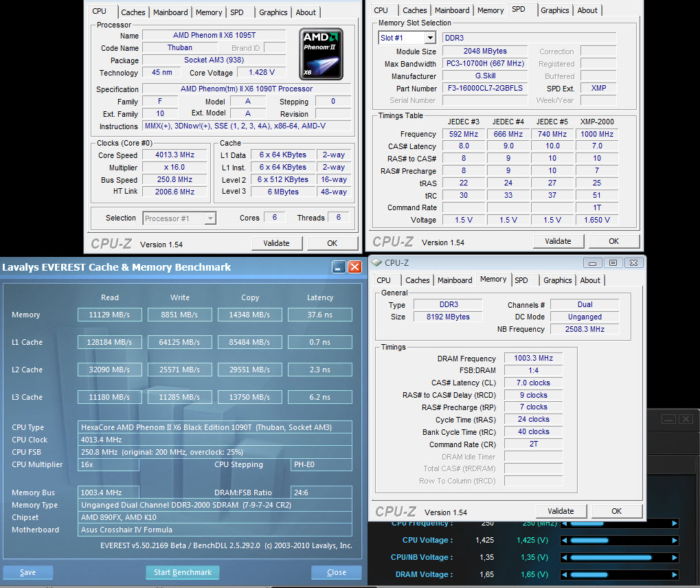The width and height of the screenshot is (700, 588).
Task: Click the Core Voltage value '1.428 V'
Action: coord(262,72)
